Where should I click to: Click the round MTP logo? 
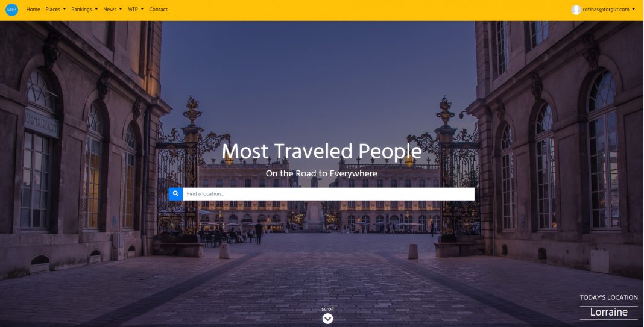click(x=11, y=10)
